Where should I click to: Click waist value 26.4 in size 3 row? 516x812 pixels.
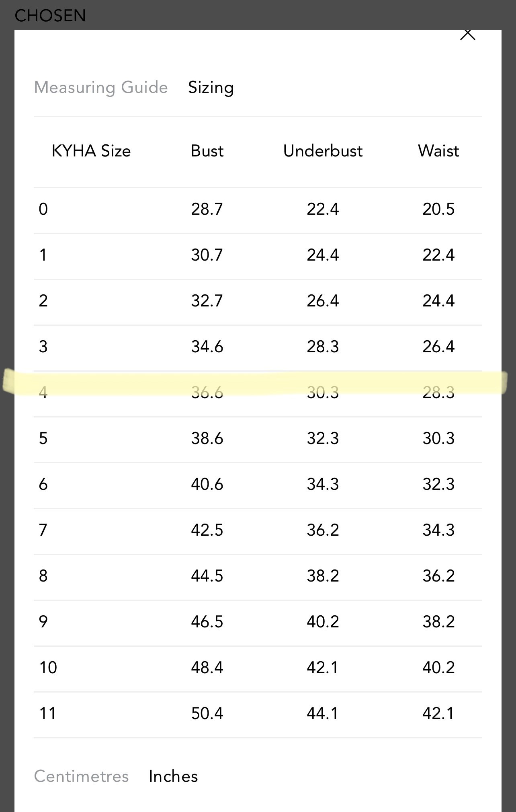click(x=438, y=347)
